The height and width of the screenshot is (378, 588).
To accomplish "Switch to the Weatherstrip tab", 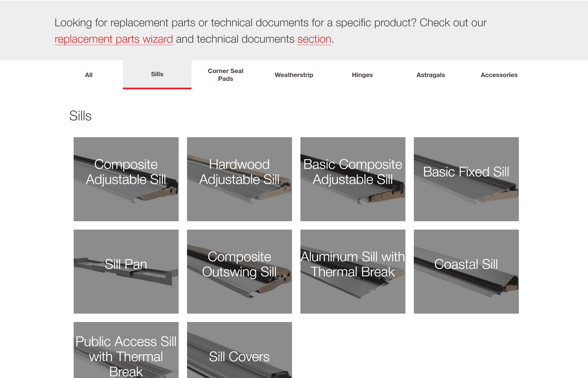I will click(294, 75).
